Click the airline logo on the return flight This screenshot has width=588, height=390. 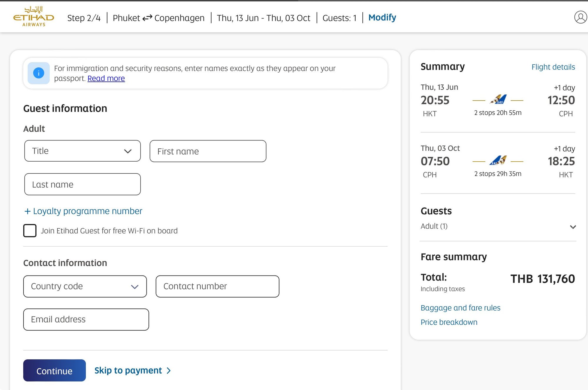tap(498, 160)
